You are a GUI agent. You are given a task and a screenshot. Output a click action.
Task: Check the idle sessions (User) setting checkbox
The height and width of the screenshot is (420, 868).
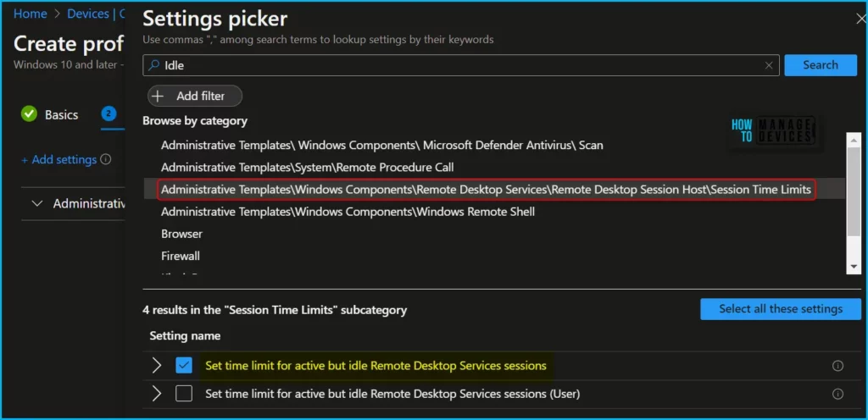click(x=184, y=394)
